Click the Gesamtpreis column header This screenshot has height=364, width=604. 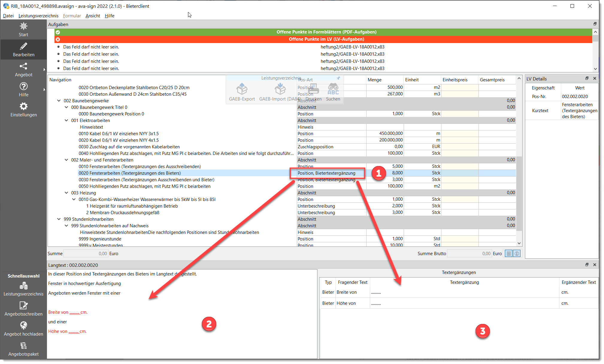[x=497, y=80]
